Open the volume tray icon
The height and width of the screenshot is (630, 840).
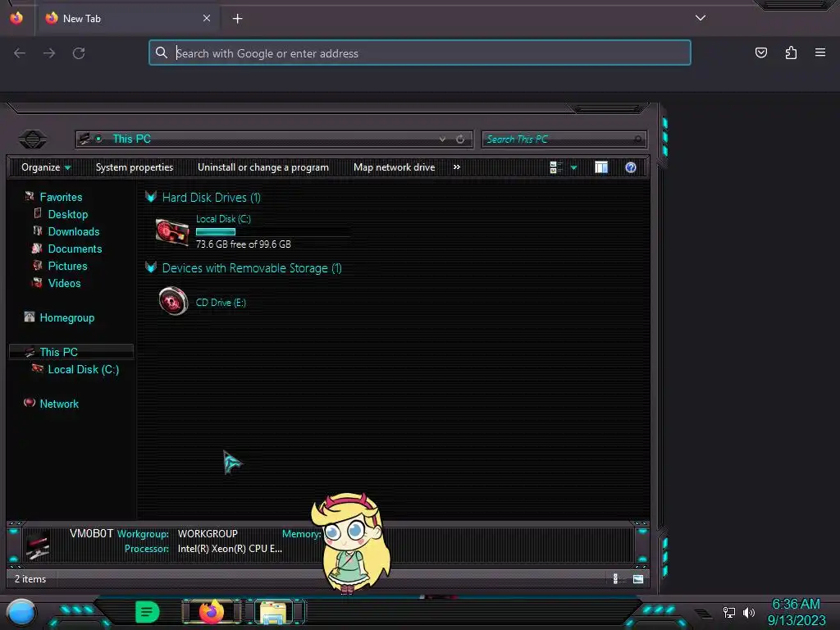click(748, 612)
